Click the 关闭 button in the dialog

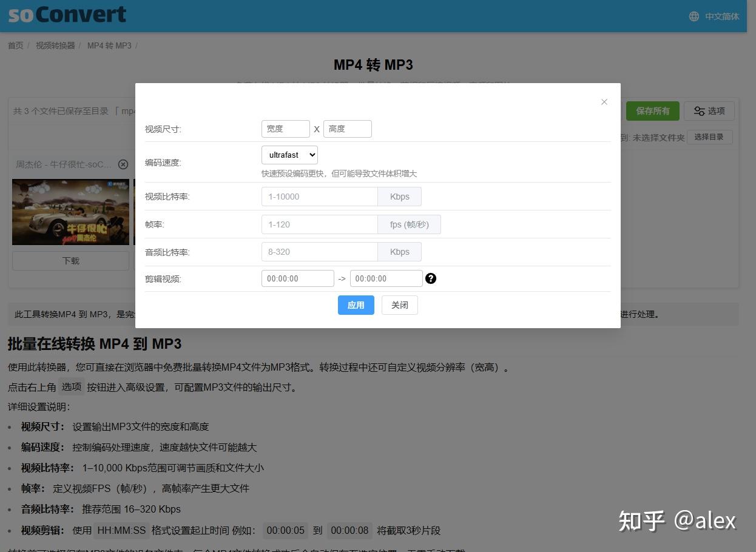(x=399, y=305)
